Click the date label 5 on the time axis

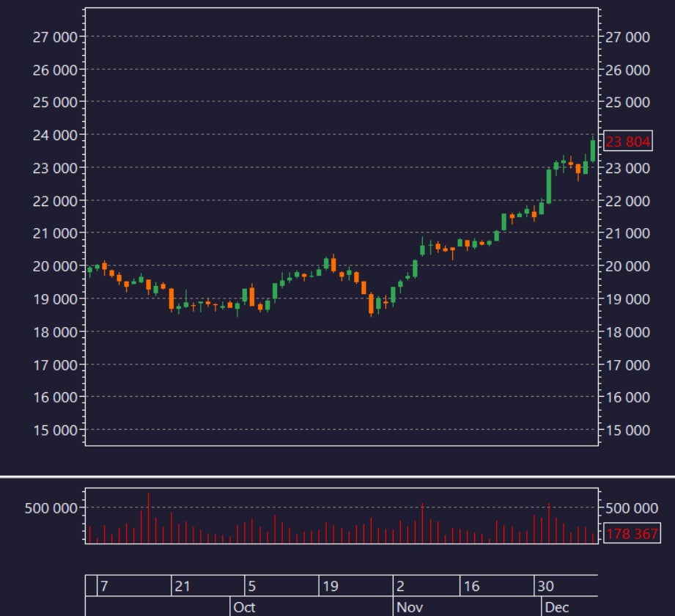click(252, 586)
